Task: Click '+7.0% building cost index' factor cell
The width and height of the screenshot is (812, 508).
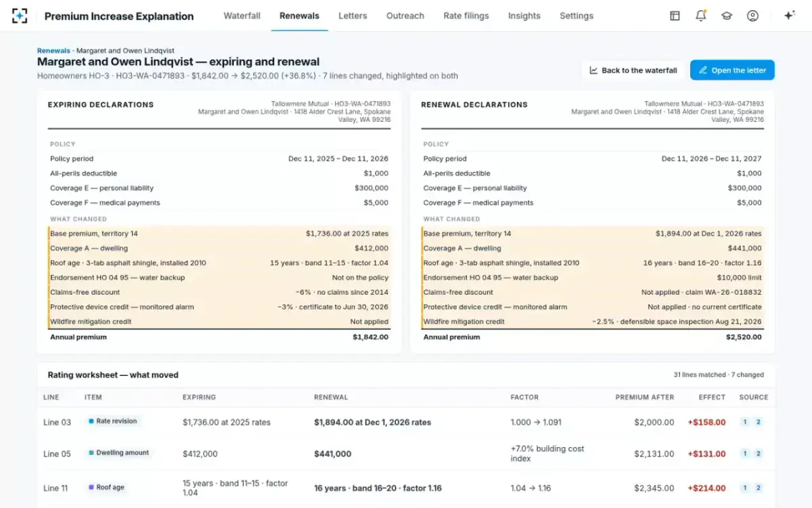Action: [x=547, y=454]
